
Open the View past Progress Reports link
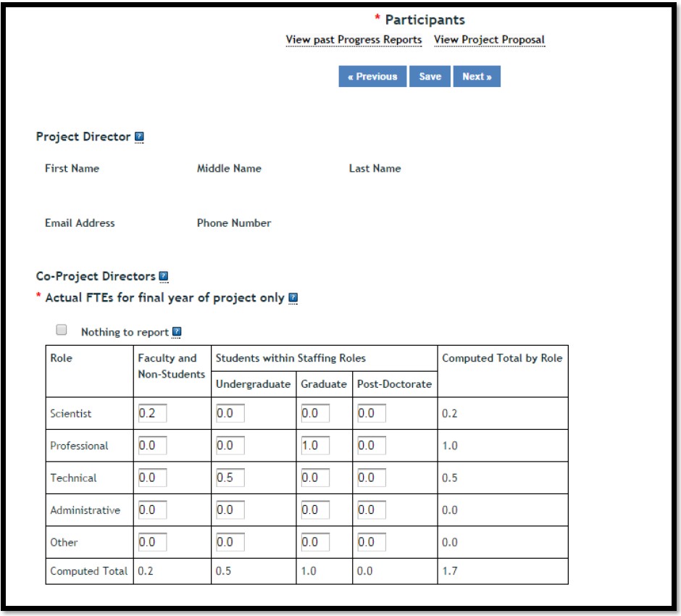click(x=354, y=39)
